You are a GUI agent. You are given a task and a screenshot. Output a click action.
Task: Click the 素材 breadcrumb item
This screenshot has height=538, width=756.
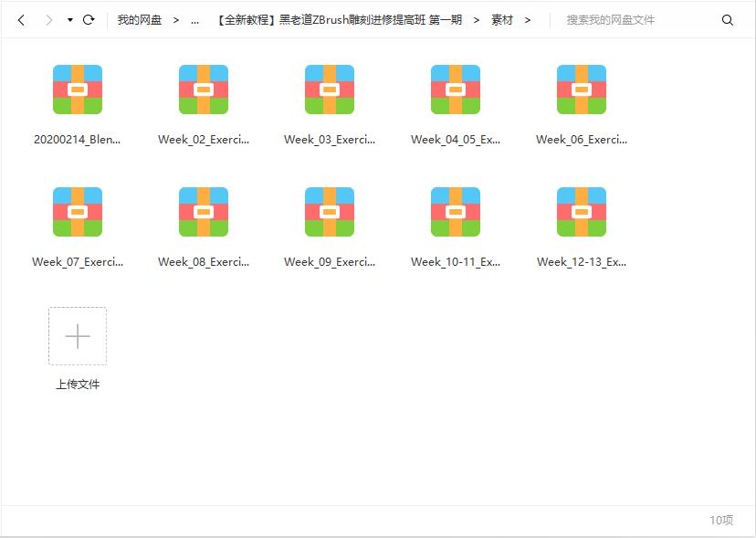[501, 20]
